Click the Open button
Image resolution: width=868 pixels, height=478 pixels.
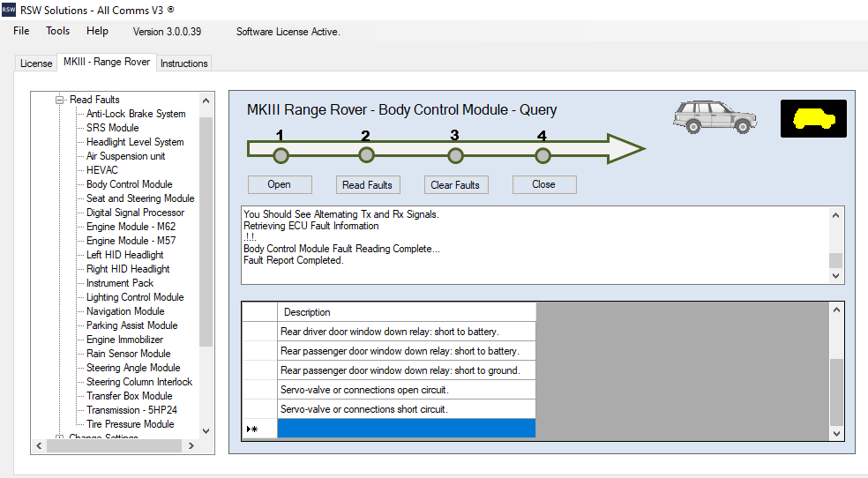(280, 185)
